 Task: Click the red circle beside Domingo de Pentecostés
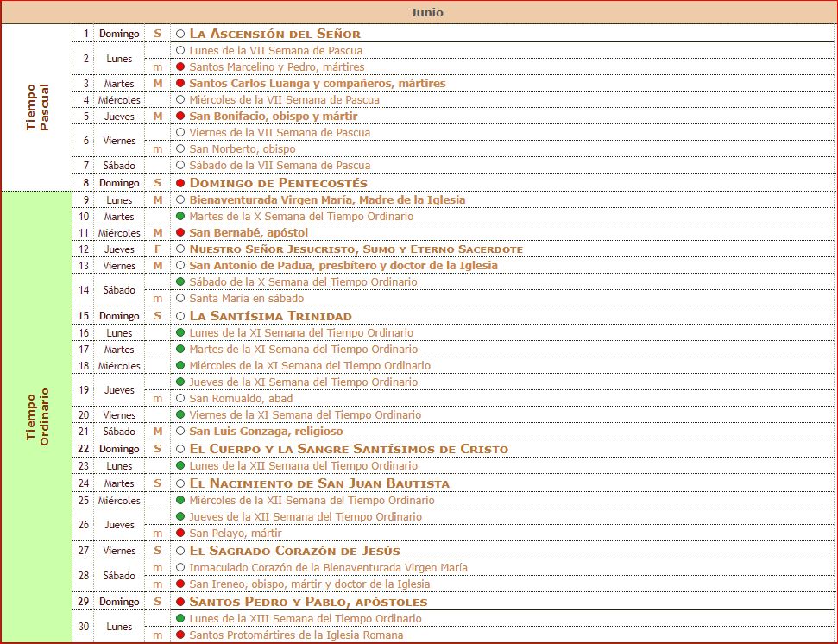[x=180, y=183]
